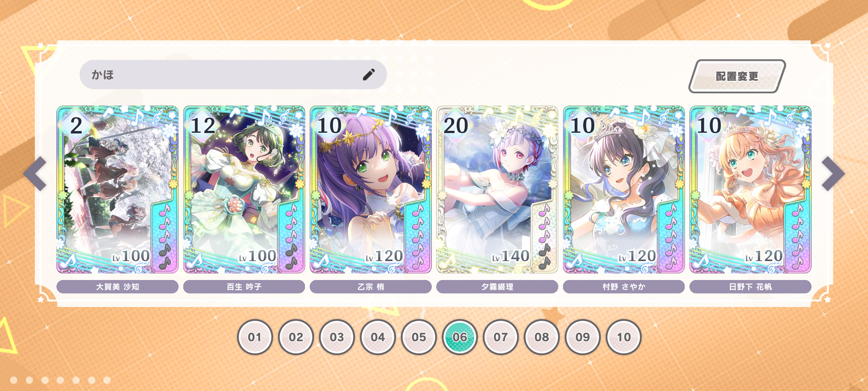Select the active deck slot 06
This screenshot has width=868, height=391.
pos(460,337)
